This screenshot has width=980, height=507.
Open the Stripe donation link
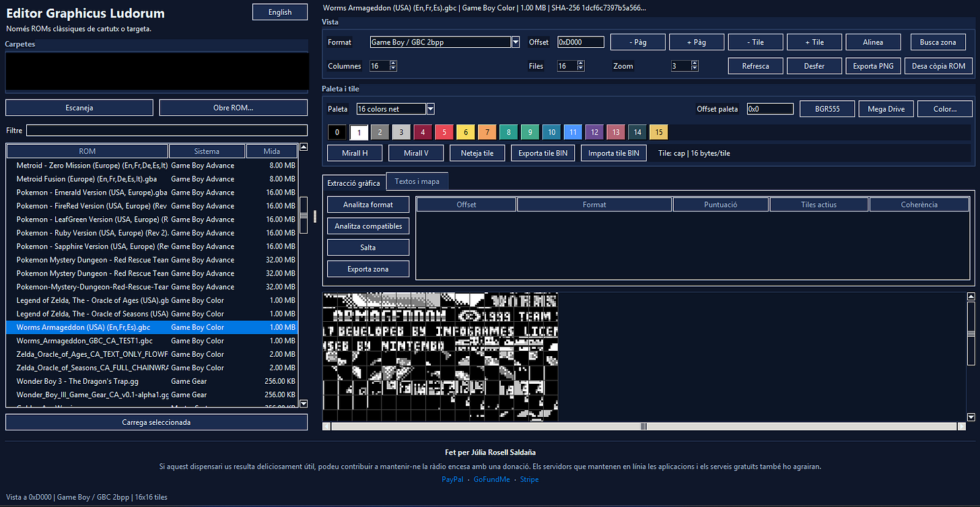530,479
